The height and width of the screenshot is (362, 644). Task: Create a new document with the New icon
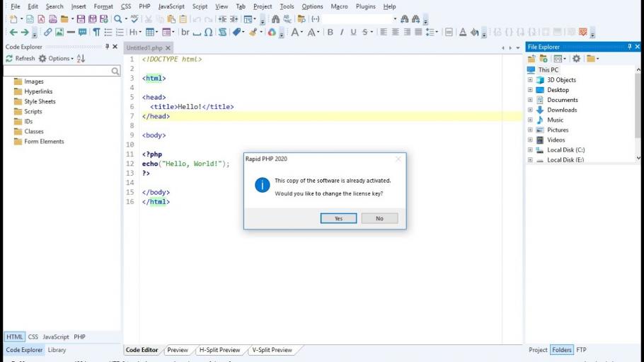coord(13,19)
